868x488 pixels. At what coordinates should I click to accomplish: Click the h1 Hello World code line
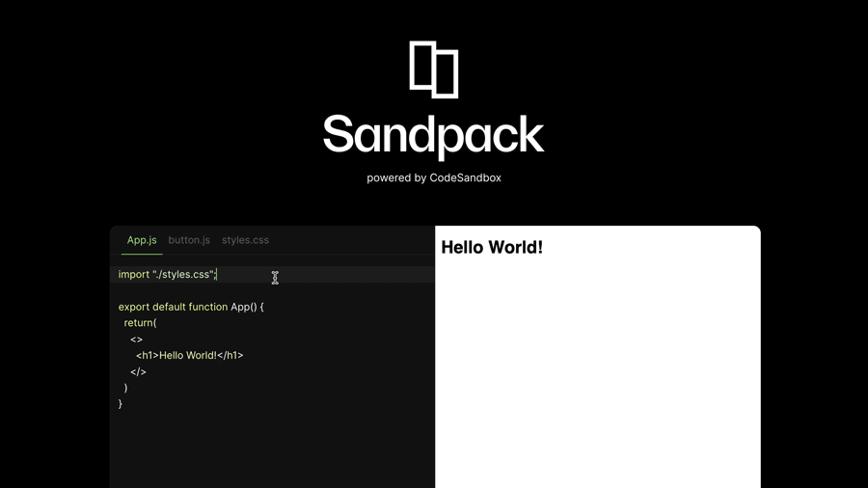pyautogui.click(x=189, y=356)
